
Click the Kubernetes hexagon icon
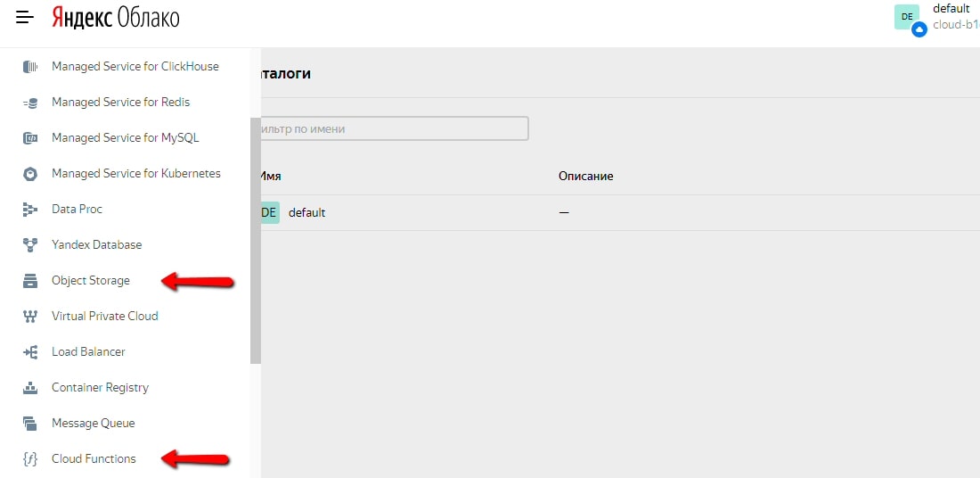[30, 174]
